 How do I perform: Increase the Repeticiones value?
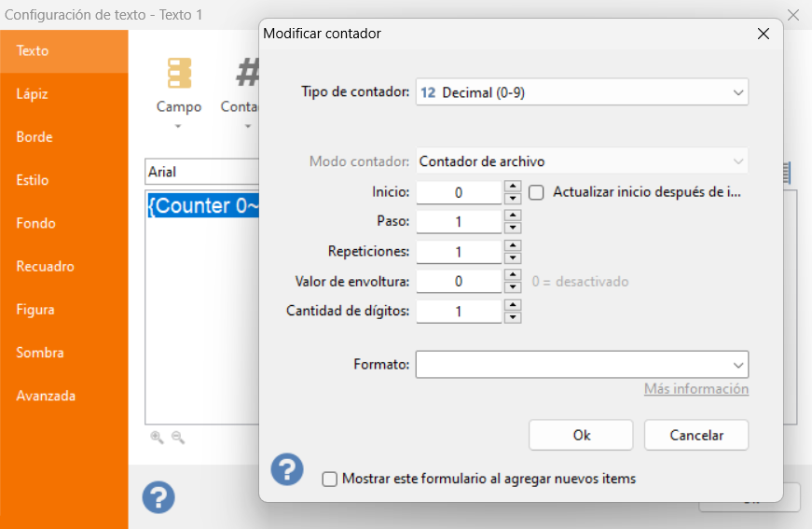[513, 245]
